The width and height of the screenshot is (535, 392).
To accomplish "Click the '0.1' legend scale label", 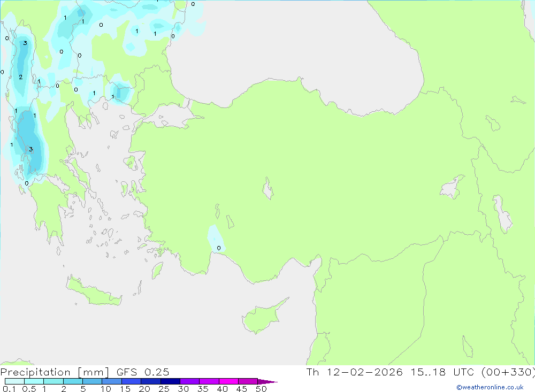I will (9, 389).
